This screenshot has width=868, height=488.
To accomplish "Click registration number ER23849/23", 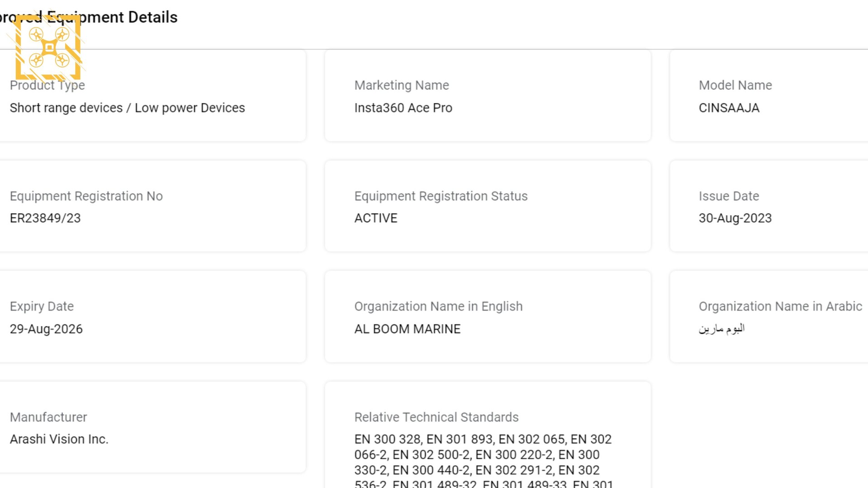I will [x=45, y=218].
